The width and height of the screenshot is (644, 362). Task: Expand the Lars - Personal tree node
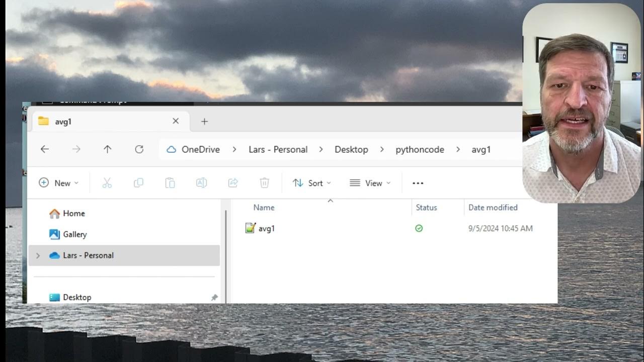click(x=38, y=255)
